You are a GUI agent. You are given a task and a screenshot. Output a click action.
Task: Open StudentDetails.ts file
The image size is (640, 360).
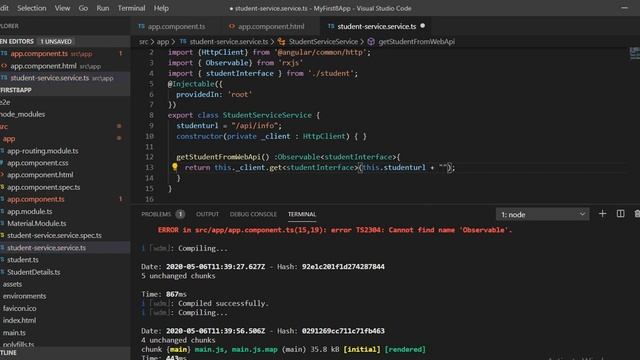pos(33,272)
